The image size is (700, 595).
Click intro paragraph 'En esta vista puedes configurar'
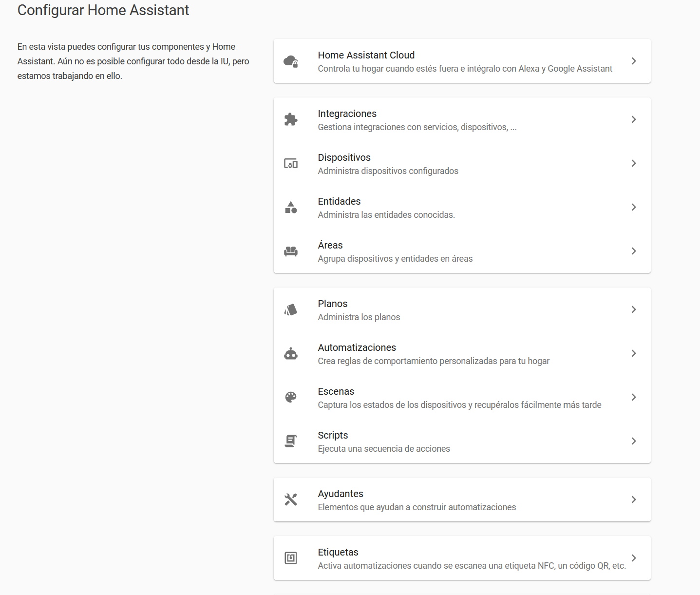[x=133, y=61]
